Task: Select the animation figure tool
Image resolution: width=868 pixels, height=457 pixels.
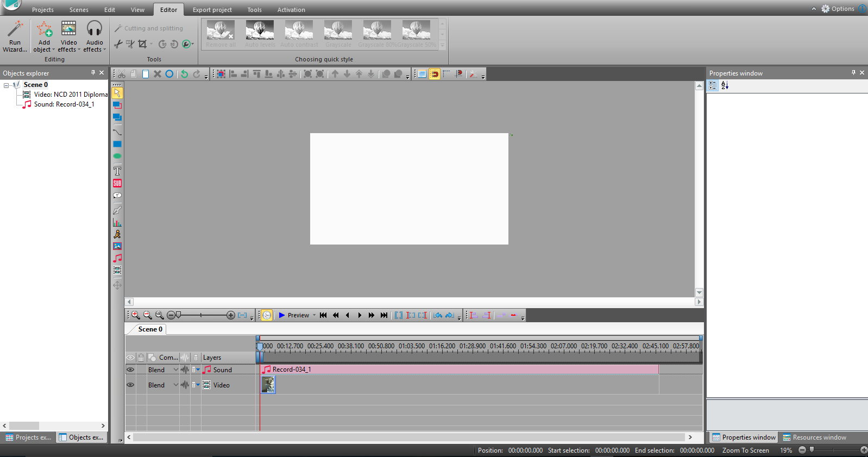Action: pyautogui.click(x=117, y=234)
